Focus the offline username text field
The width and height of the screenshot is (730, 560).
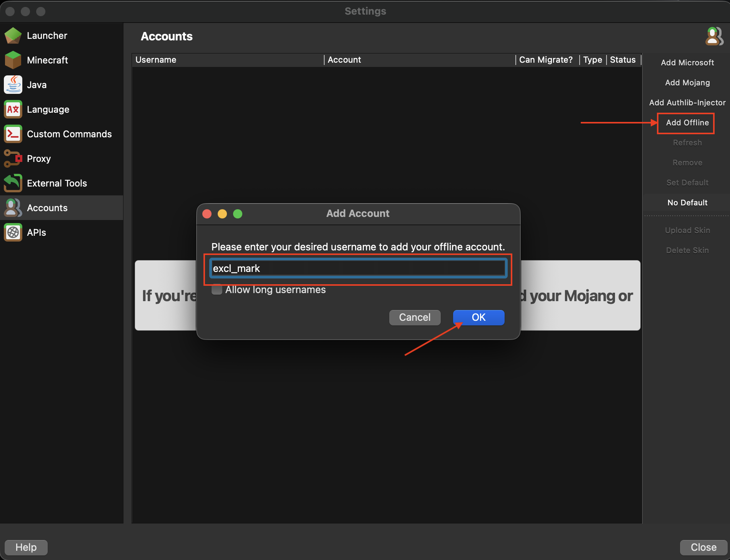click(x=358, y=268)
